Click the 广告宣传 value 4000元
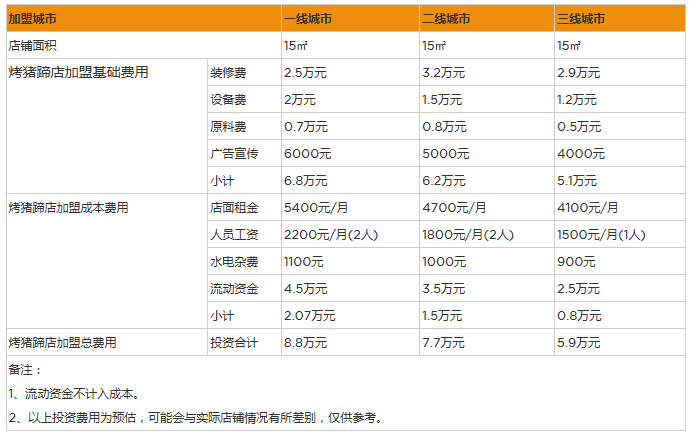The height and width of the screenshot is (439, 694). pos(581,154)
